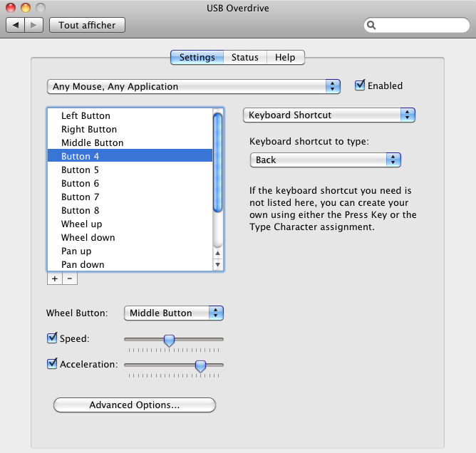The width and height of the screenshot is (476, 453).
Task: Uncheck the Enabled checkbox
Action: 360,85
